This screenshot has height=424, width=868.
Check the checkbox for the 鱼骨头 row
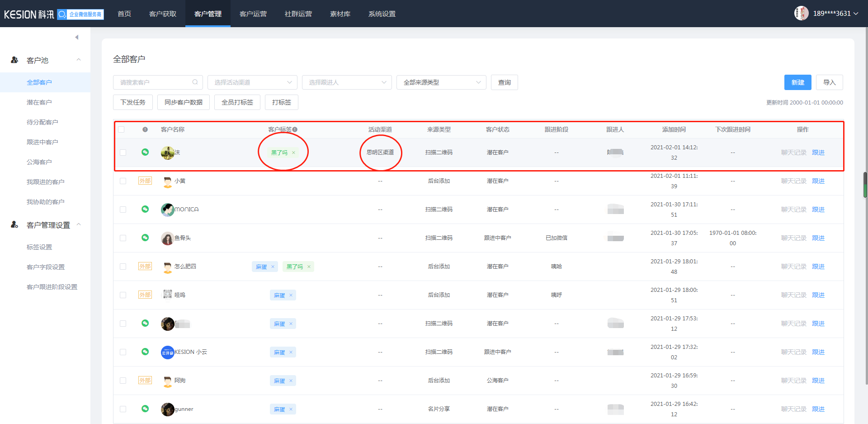click(x=123, y=238)
